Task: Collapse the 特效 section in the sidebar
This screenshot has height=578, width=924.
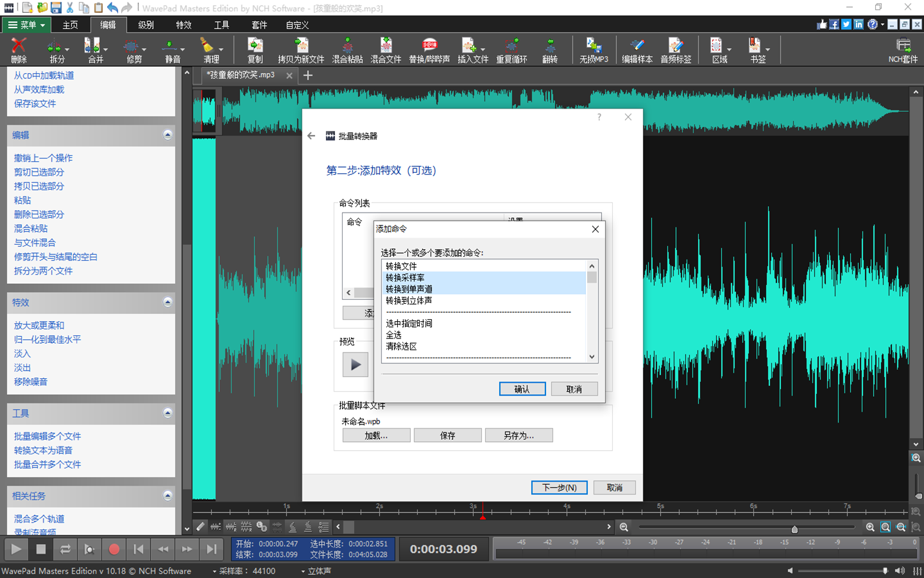Action: pos(167,302)
